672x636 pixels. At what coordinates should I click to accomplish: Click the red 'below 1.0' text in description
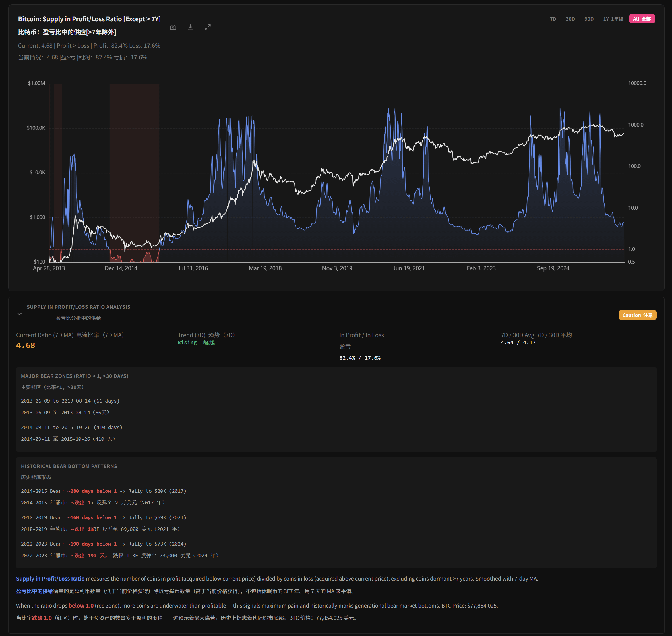click(x=81, y=606)
